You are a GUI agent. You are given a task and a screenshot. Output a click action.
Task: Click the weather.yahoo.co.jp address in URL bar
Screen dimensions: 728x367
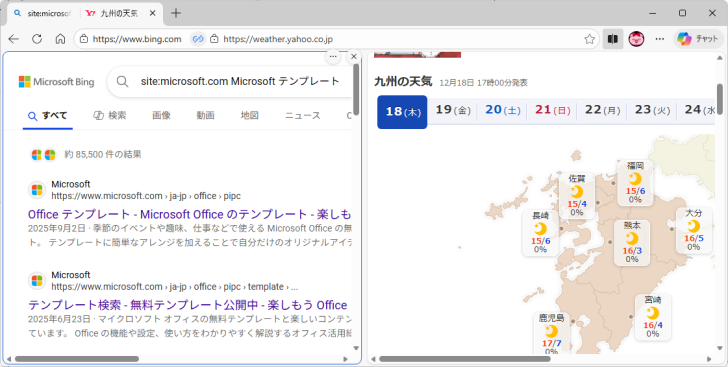[278, 39]
